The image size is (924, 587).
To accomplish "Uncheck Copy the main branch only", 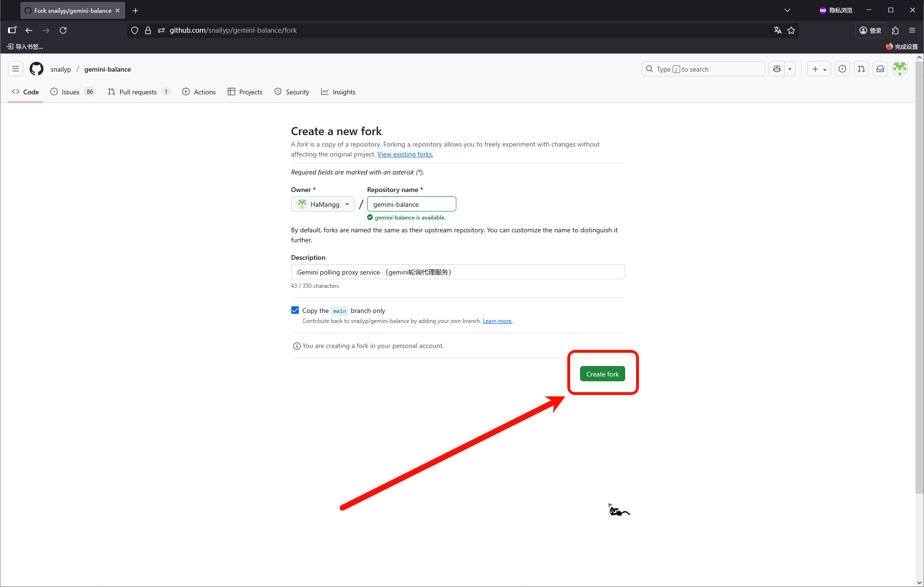I will click(x=295, y=311).
